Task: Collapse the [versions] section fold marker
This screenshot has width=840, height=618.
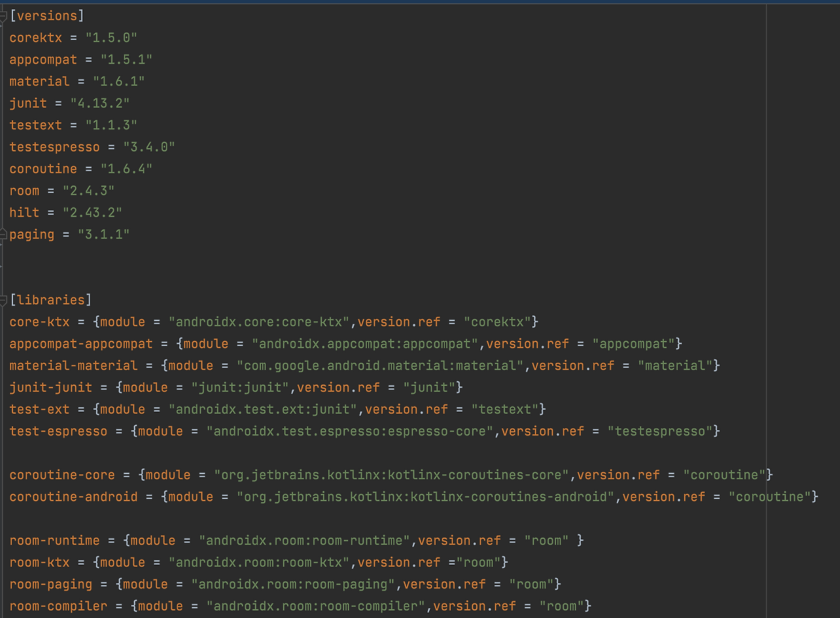Action: click(x=4, y=16)
